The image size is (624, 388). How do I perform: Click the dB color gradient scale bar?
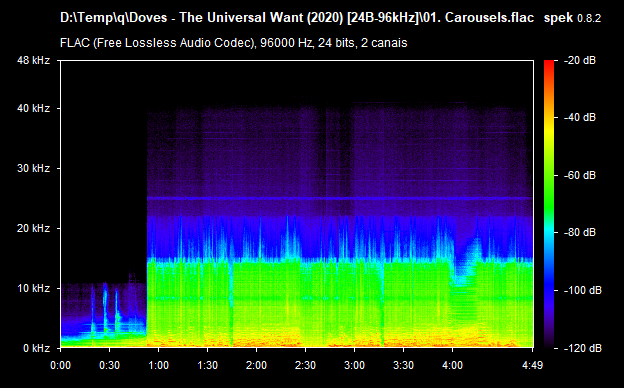coord(549,204)
